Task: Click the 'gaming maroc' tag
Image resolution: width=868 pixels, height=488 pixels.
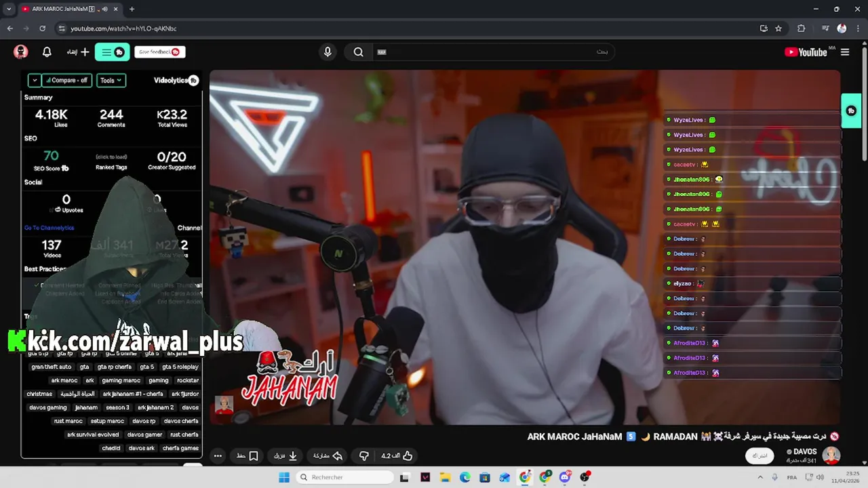Action: 121,380
